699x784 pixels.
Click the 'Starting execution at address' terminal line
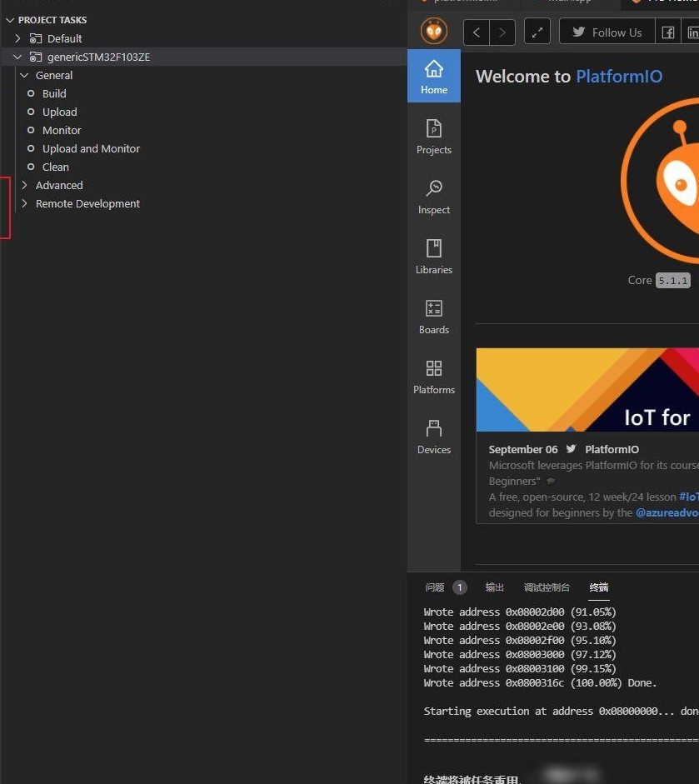[561, 711]
